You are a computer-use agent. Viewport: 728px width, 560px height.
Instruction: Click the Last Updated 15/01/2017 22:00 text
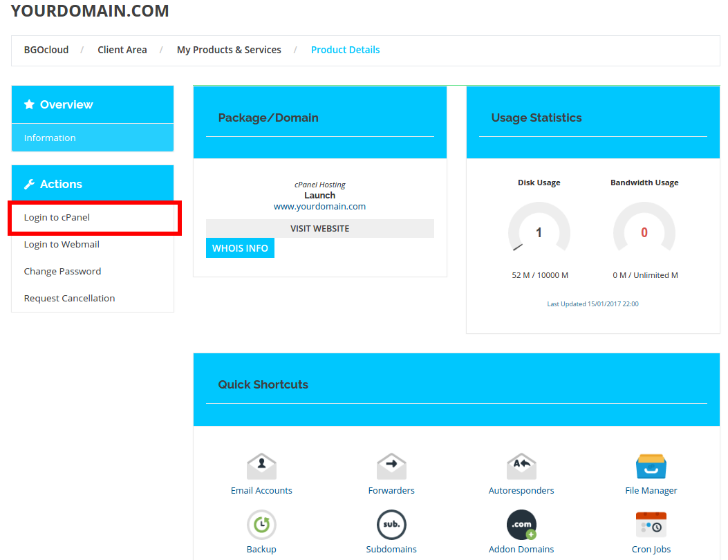593,304
